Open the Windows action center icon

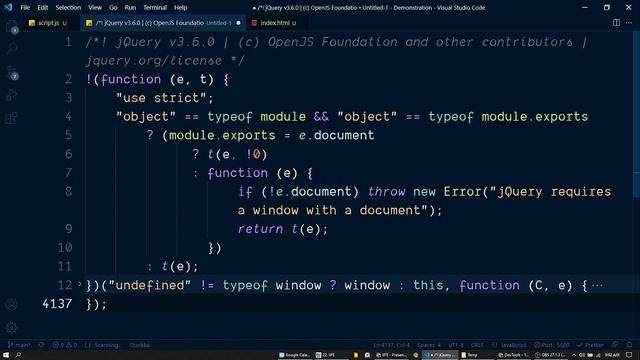(x=629, y=355)
